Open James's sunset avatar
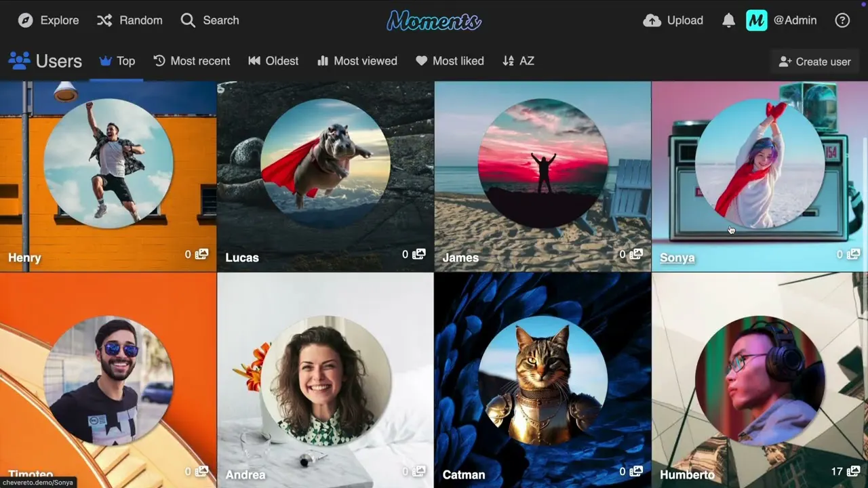This screenshot has height=488, width=868. [x=542, y=163]
